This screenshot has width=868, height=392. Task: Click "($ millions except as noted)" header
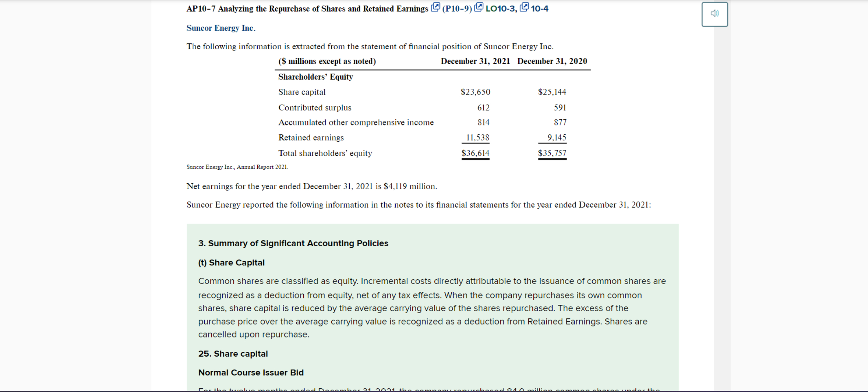327,61
